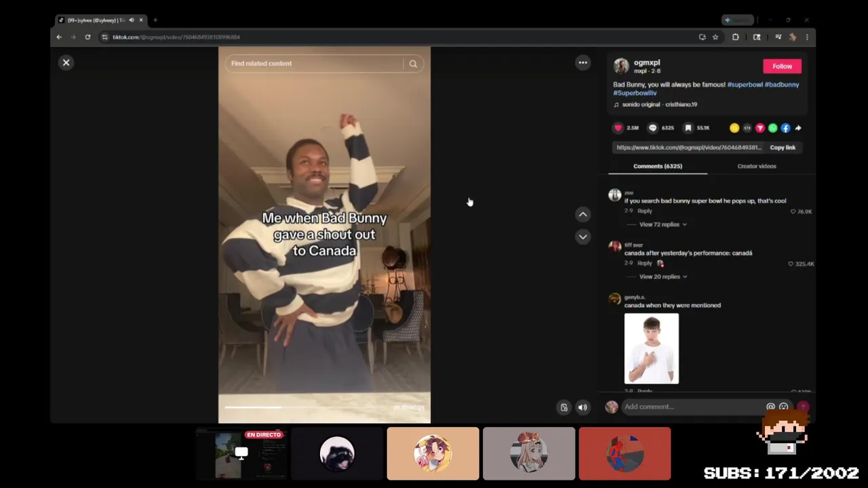Switch to the Creator videos tab
The width and height of the screenshot is (868, 488).
[x=757, y=166]
